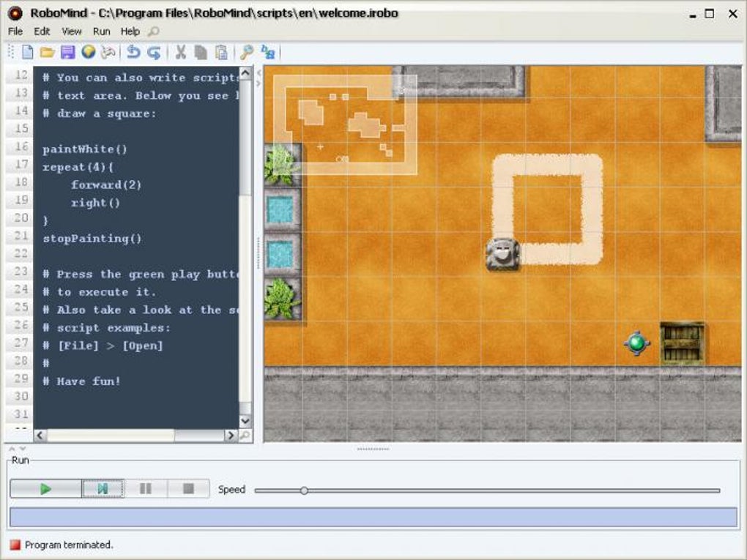Click the red Program terminated status icon
Image resolution: width=747 pixels, height=560 pixels.
[x=15, y=545]
